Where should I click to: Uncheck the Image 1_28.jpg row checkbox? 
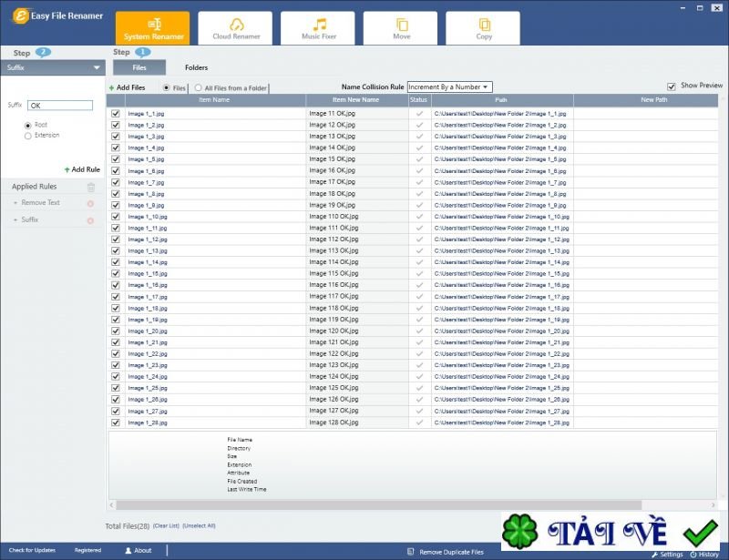(116, 423)
